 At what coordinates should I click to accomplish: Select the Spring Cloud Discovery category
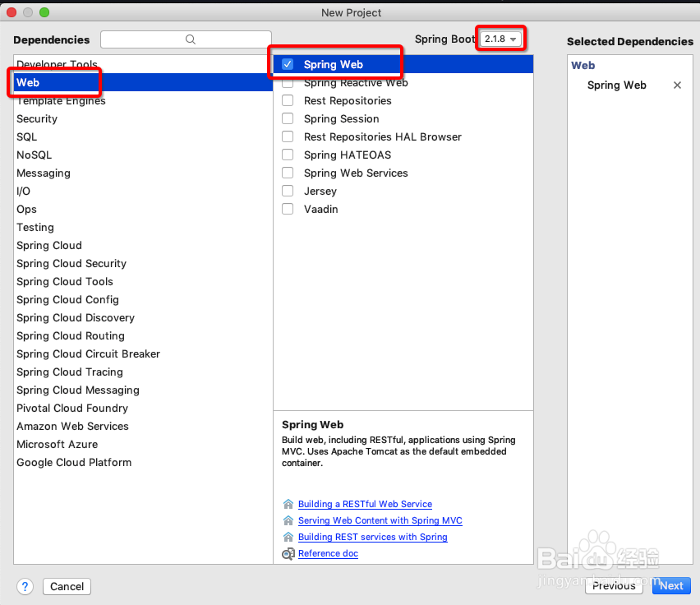(x=143, y=317)
